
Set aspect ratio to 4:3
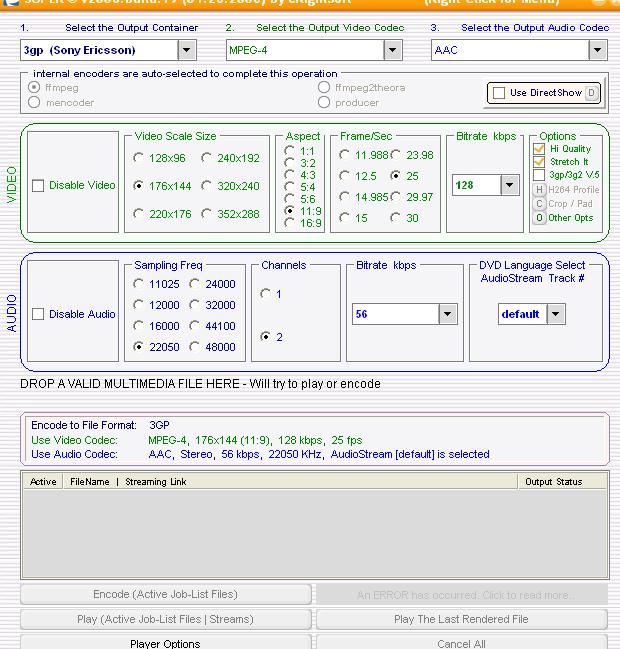[289, 175]
